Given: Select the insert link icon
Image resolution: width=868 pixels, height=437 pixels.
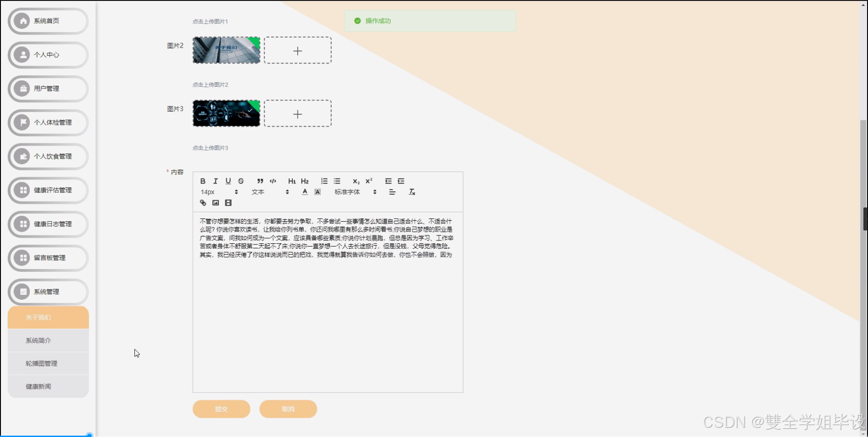Looking at the screenshot, I should [x=203, y=202].
